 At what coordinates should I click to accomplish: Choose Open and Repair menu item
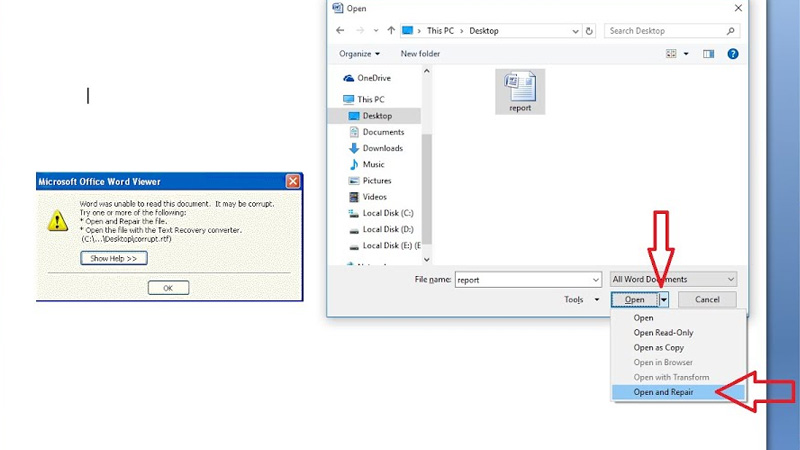(679, 392)
